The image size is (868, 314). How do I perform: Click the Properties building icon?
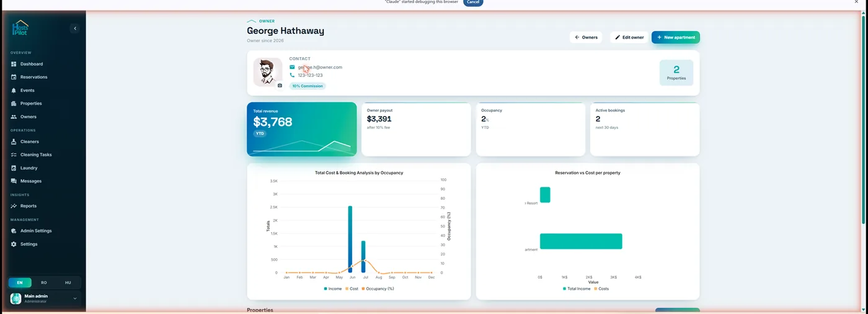click(x=14, y=104)
